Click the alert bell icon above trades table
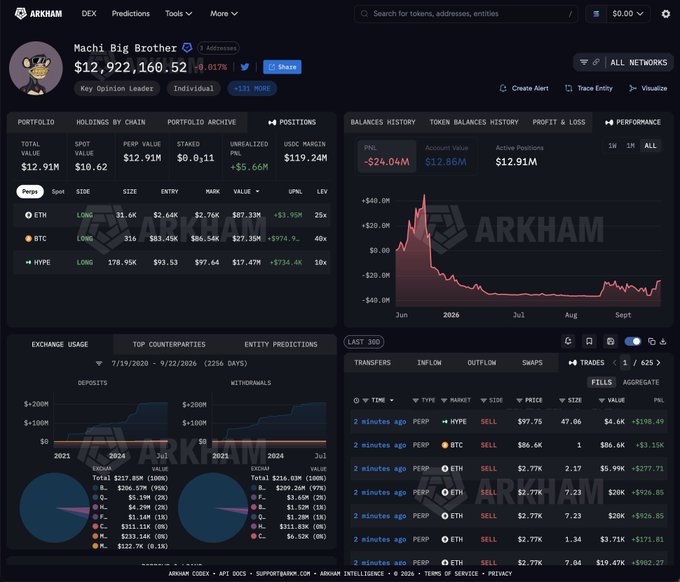This screenshot has width=680, height=582. pos(568,341)
